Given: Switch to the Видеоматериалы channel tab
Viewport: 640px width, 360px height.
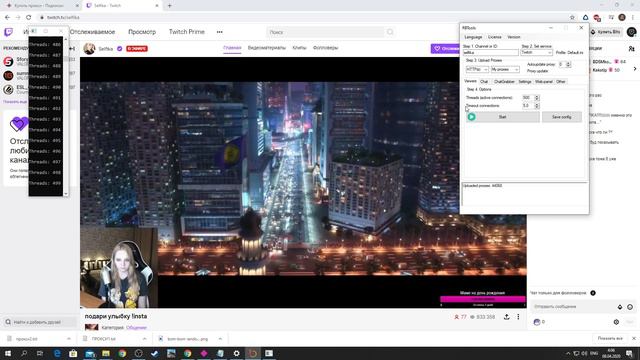Looking at the screenshot, I should tap(267, 48).
